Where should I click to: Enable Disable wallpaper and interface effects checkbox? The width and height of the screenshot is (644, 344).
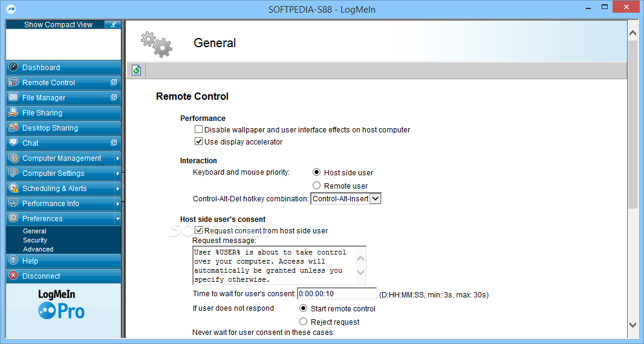pyautogui.click(x=199, y=129)
